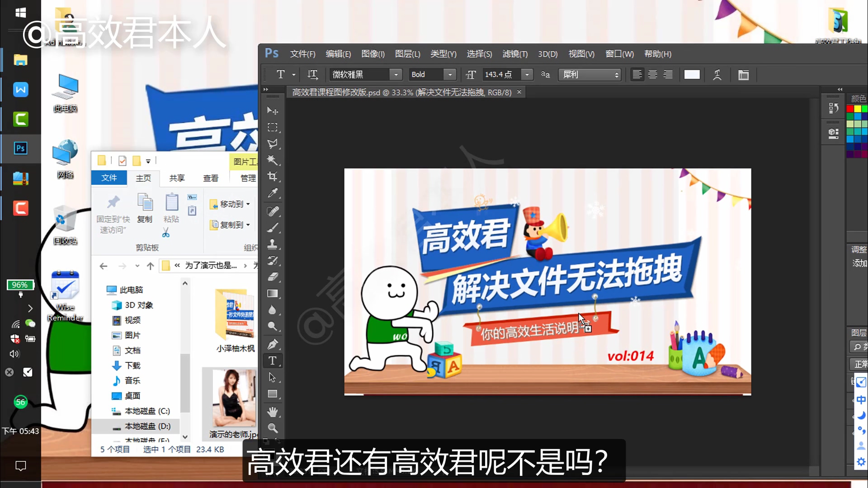Switch to the 共享 tab in File Explorer

[x=177, y=178]
